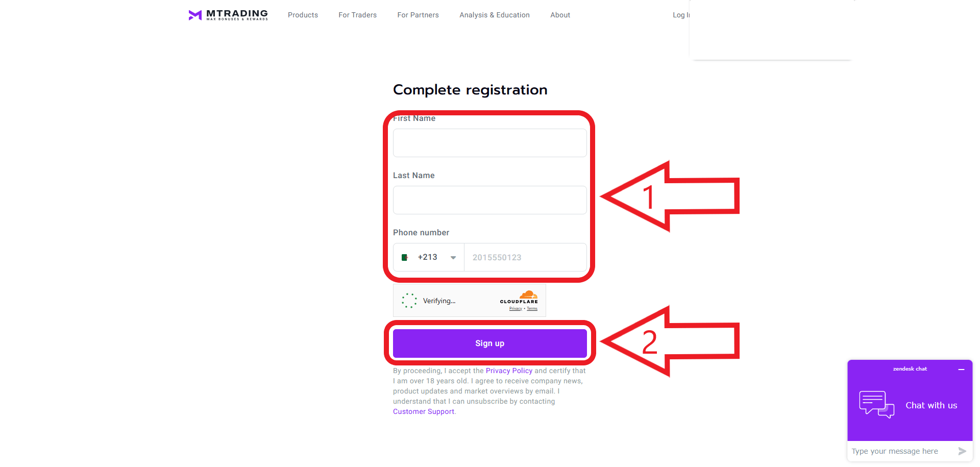
Task: Open the Customer Support link
Action: (424, 411)
